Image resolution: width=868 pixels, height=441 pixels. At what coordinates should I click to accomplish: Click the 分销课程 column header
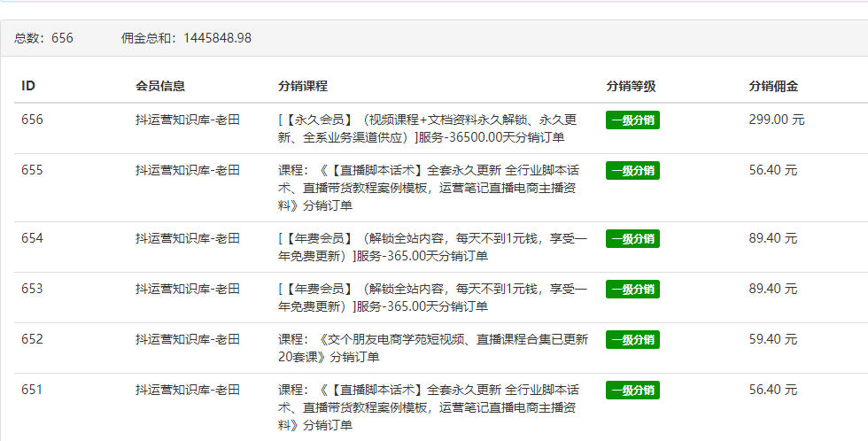click(303, 86)
